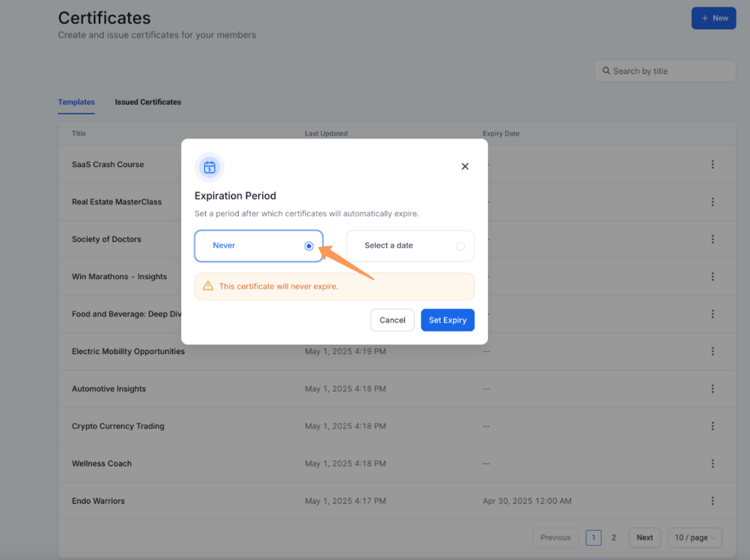Screen dimensions: 750x560
Task: Open actions menu for Society of Doctors
Action: click(x=713, y=239)
